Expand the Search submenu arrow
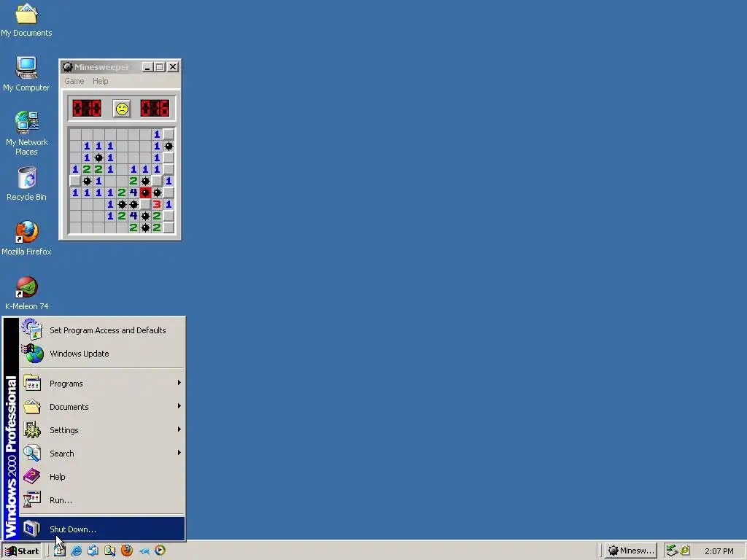747x560 pixels. [179, 453]
